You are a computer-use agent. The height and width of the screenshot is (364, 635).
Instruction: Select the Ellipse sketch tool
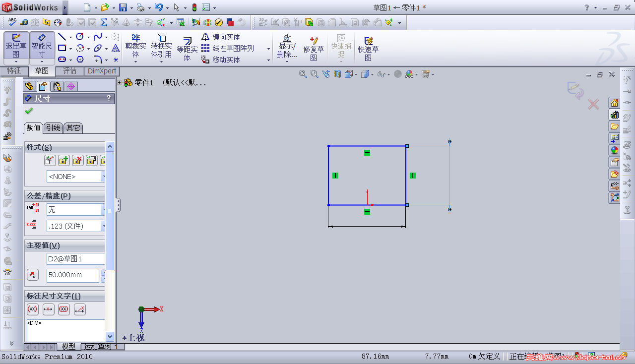97,48
